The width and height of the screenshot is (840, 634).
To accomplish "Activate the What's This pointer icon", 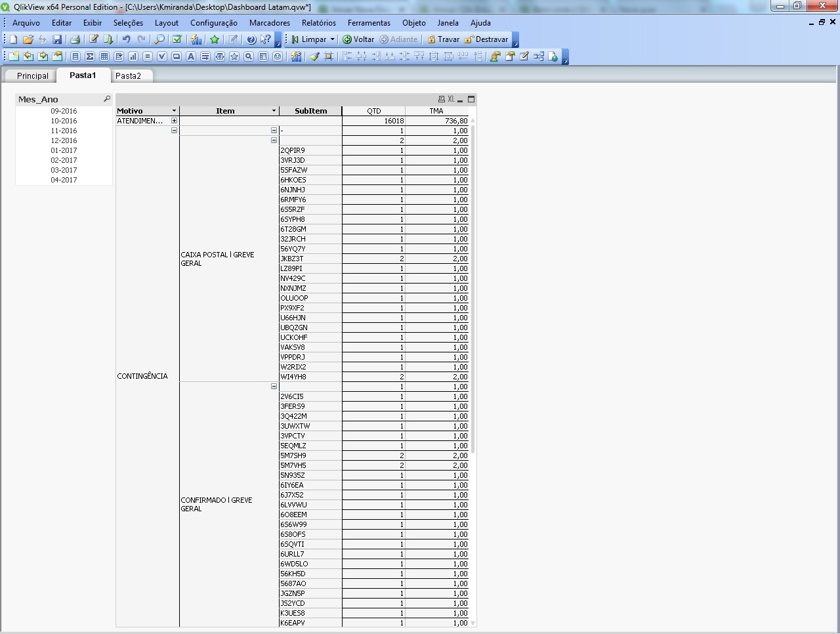I will (x=265, y=39).
